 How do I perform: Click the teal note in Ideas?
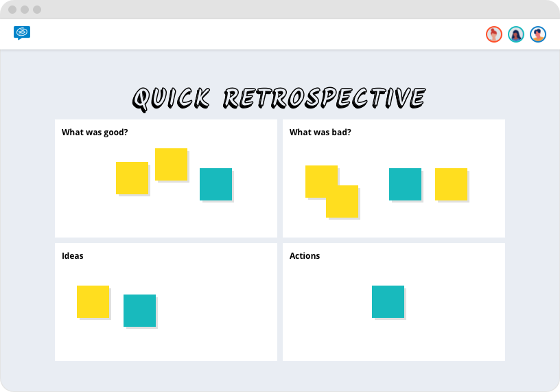pos(139,310)
